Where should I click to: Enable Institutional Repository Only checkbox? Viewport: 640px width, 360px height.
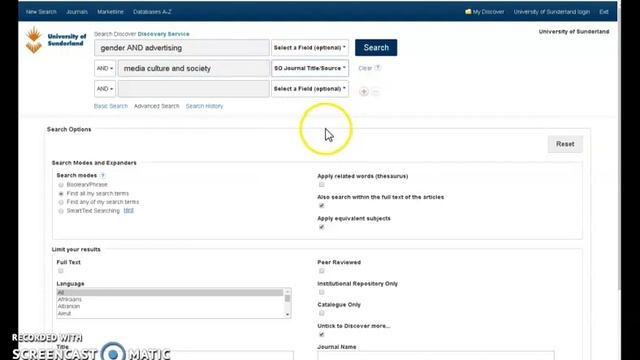tap(322, 292)
